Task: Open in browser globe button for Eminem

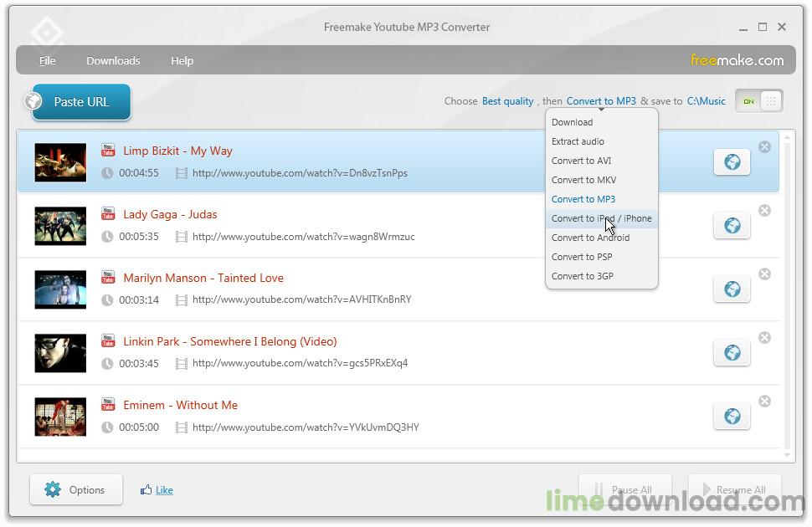Action: coord(731,417)
